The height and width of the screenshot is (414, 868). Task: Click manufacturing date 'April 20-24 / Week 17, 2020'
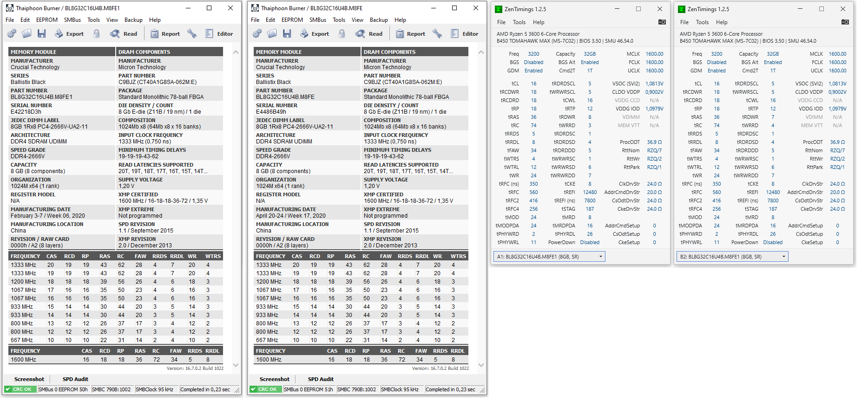pyautogui.click(x=291, y=216)
